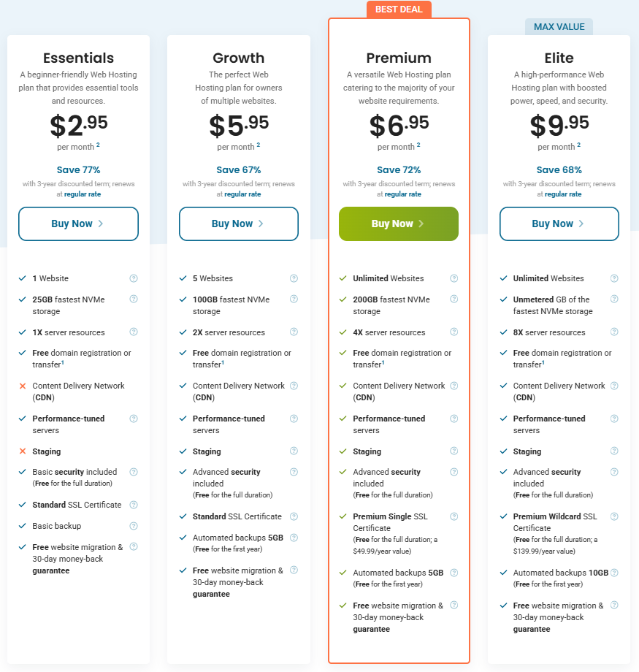Click footnote 2 next to Elite's per month text
Viewport: 639px width, 672px height.
[x=579, y=143]
